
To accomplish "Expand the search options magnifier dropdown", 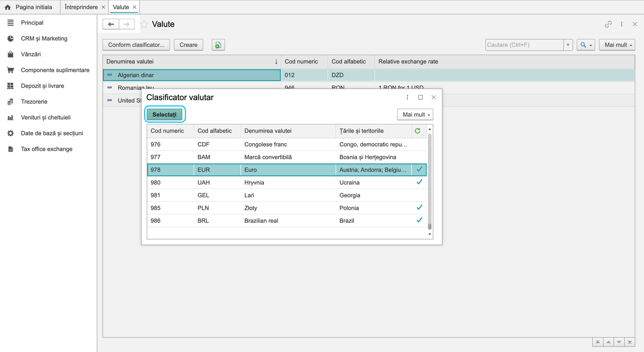I will (586, 45).
